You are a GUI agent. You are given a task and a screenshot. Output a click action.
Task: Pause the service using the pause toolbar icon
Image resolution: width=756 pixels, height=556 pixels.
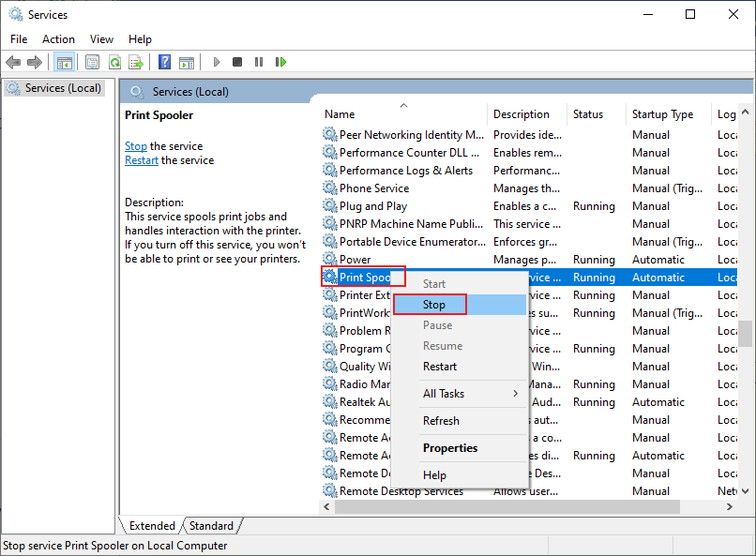pyautogui.click(x=258, y=62)
